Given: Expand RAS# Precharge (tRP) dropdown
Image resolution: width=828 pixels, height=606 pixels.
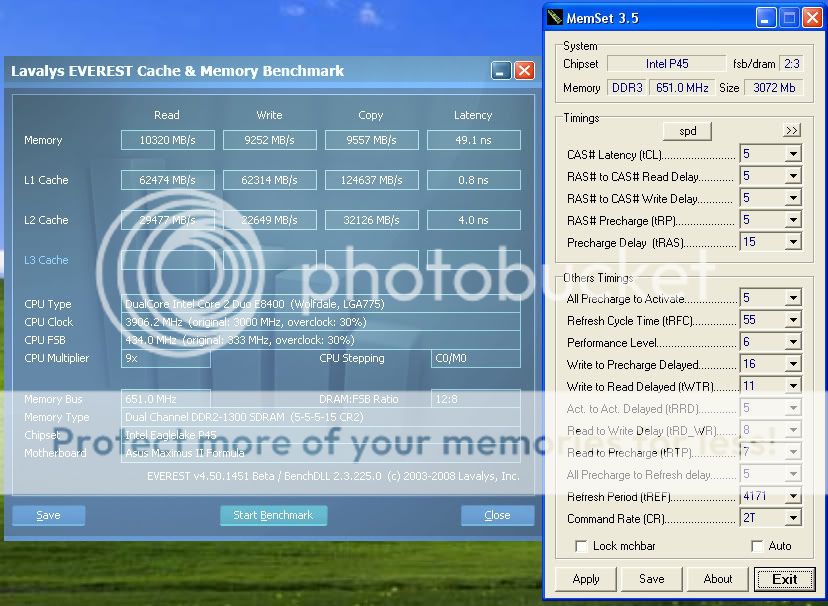Looking at the screenshot, I should coord(793,220).
